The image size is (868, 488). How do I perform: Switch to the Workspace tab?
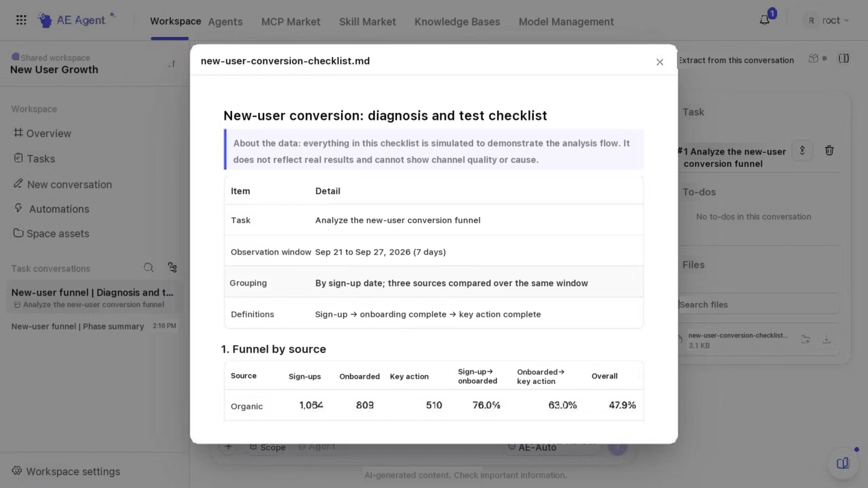point(175,21)
